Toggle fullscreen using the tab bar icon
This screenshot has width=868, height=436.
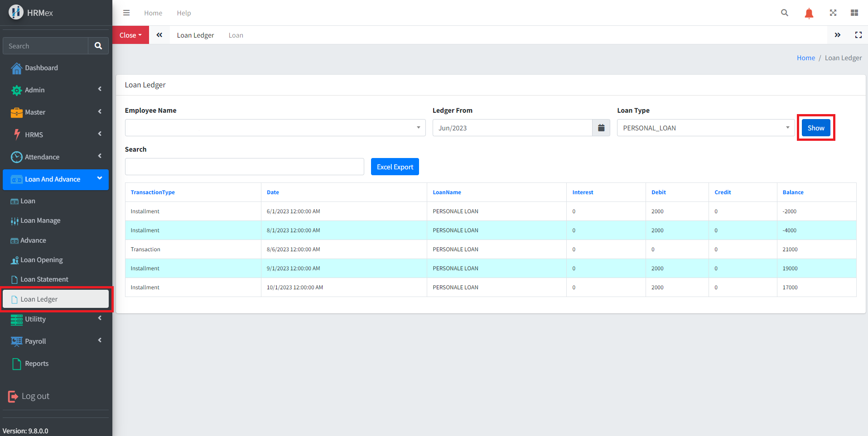click(x=858, y=35)
